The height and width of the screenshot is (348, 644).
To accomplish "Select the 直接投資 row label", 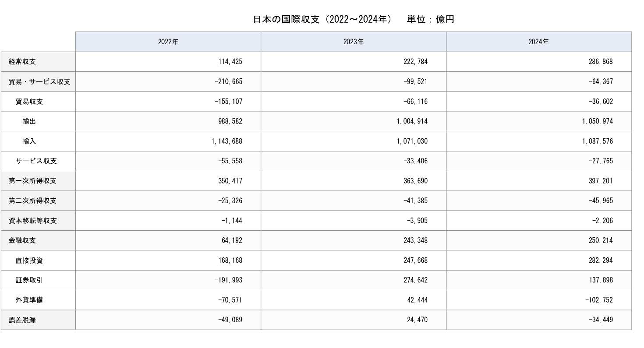I will pyautogui.click(x=29, y=260).
